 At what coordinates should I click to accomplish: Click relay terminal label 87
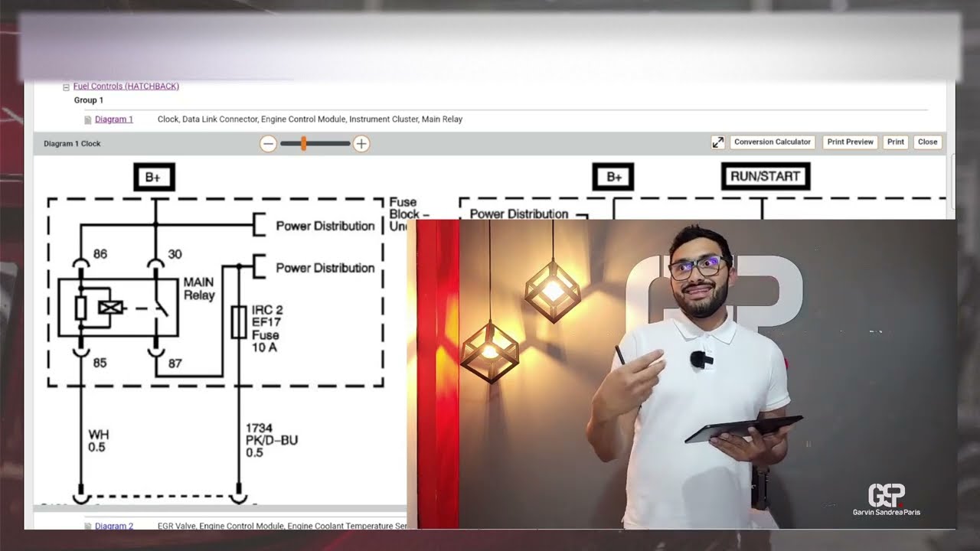click(175, 364)
